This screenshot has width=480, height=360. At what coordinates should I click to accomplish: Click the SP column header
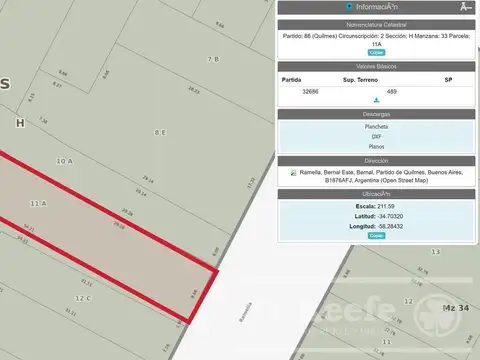(448, 80)
